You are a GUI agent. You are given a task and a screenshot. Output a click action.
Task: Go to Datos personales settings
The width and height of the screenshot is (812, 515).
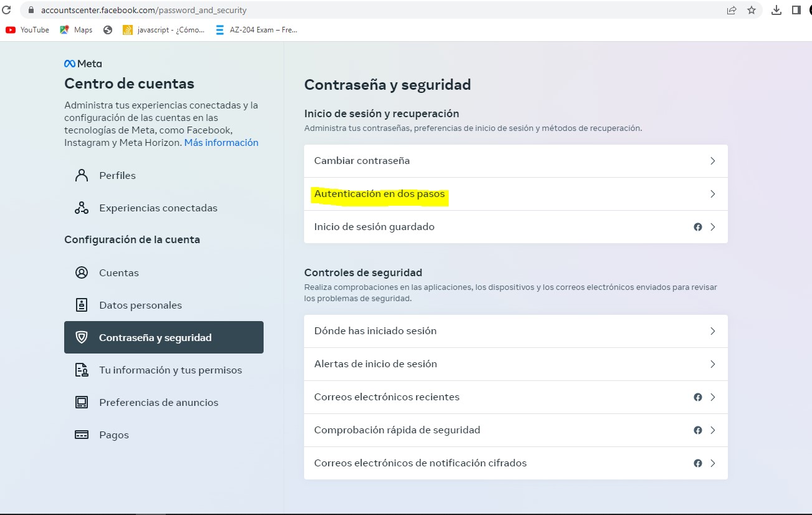(164, 305)
